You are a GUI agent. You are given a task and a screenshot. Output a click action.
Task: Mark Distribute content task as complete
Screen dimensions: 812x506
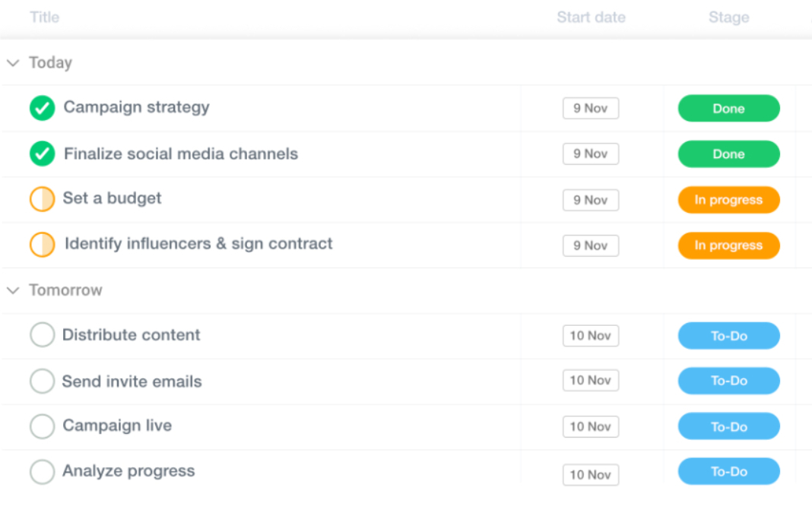[42, 335]
